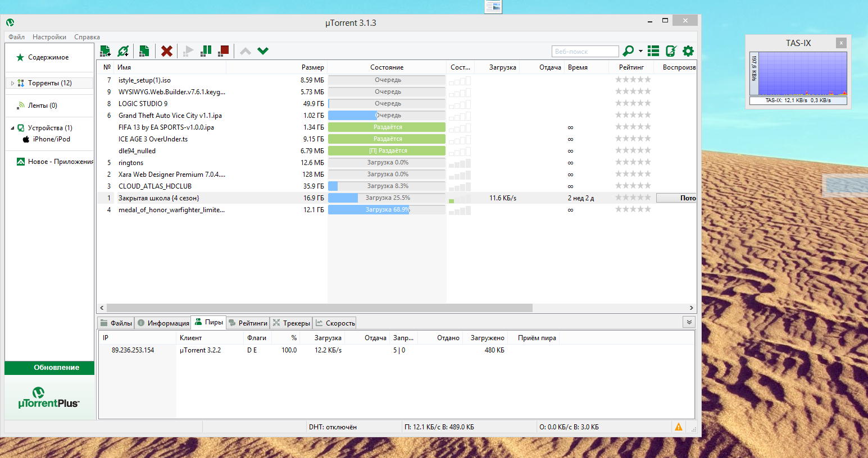Expand the Торренты (12) tree node
Image resolution: width=868 pixels, height=458 pixels.
(12, 83)
